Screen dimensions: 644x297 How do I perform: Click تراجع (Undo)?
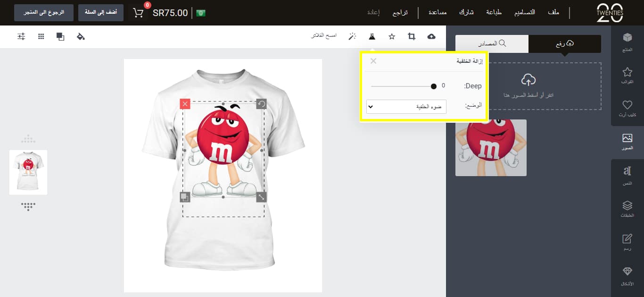click(x=400, y=12)
